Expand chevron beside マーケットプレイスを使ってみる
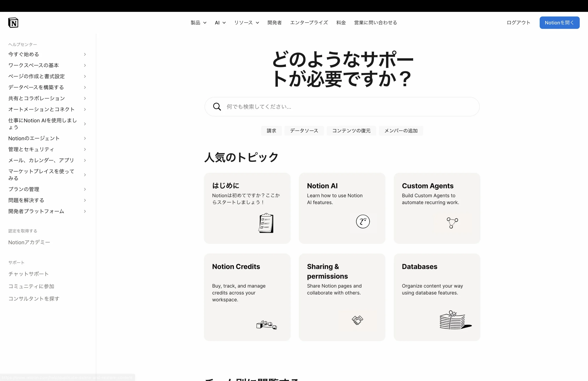The height and width of the screenshot is (381, 588). [x=85, y=175]
